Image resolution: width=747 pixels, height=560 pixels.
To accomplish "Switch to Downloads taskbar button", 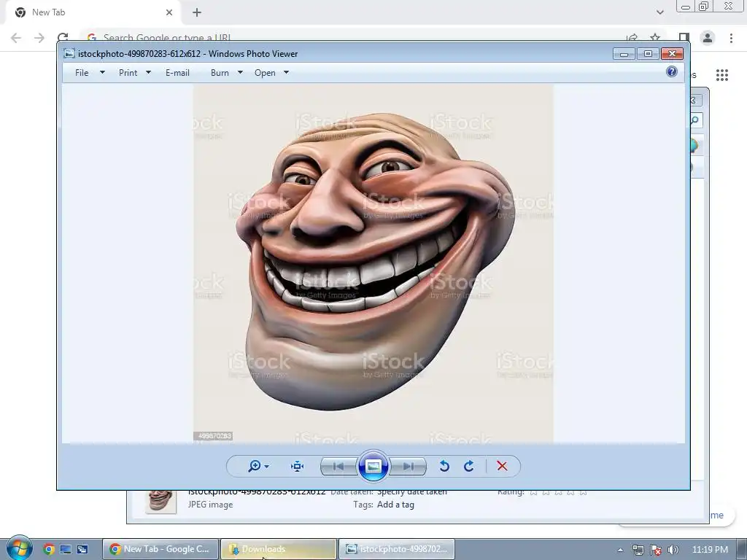I will [279, 549].
